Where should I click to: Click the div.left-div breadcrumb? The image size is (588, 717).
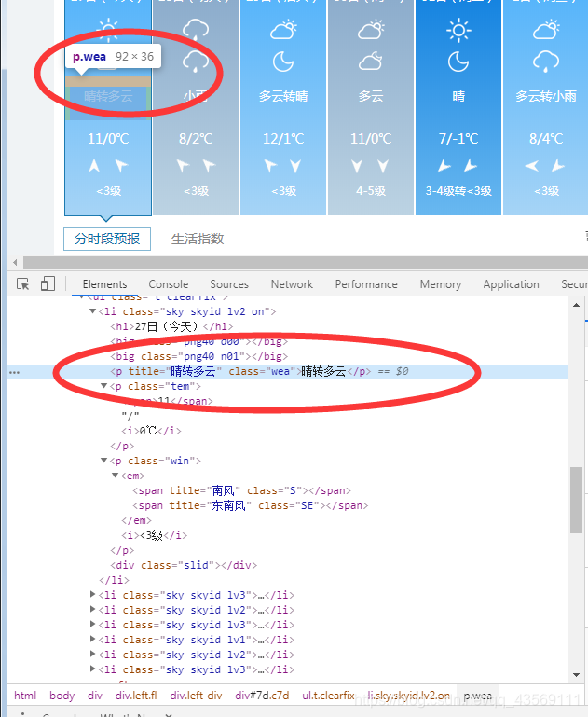click(x=196, y=696)
